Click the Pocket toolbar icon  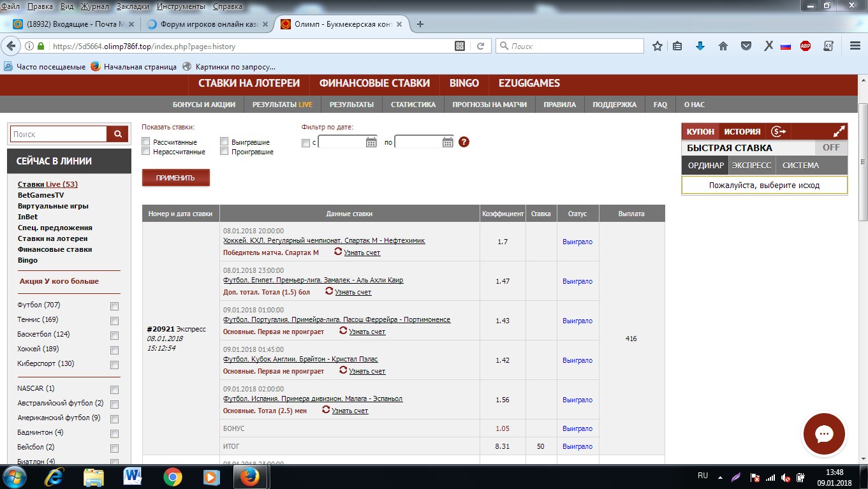pyautogui.click(x=746, y=46)
